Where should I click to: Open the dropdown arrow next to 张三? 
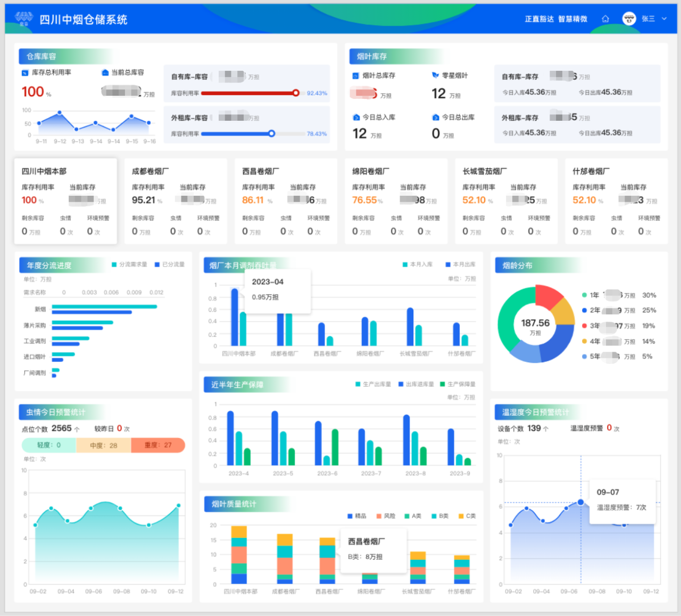[x=664, y=19]
